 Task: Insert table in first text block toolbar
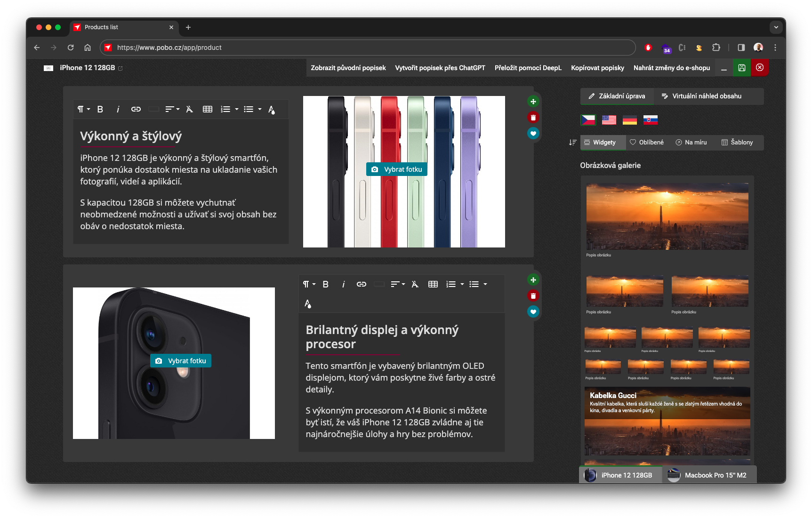coord(208,109)
